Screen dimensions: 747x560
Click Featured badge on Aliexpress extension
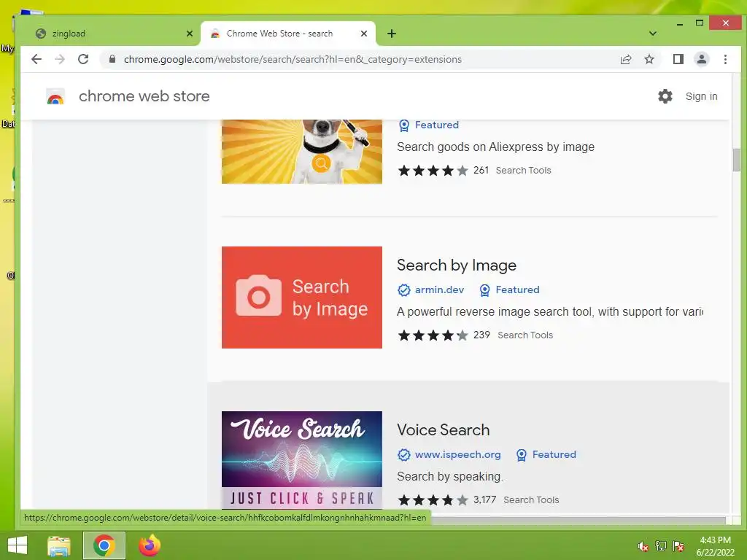428,125
